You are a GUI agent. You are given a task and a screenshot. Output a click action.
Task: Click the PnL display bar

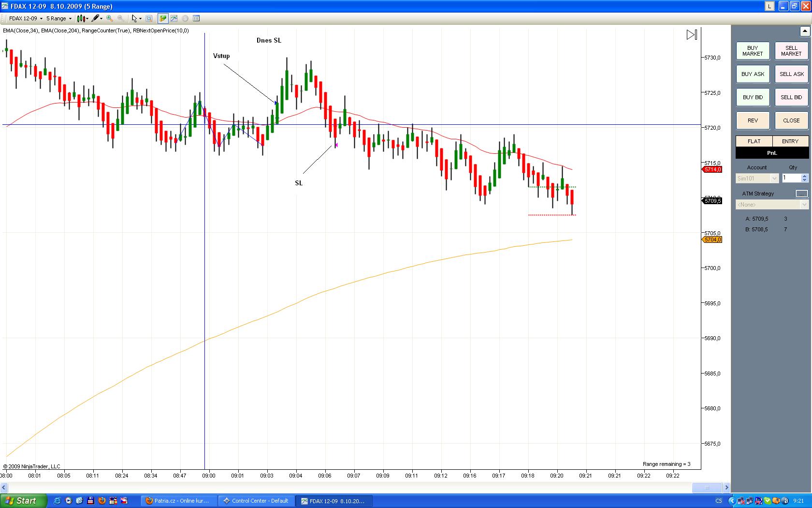(772, 153)
